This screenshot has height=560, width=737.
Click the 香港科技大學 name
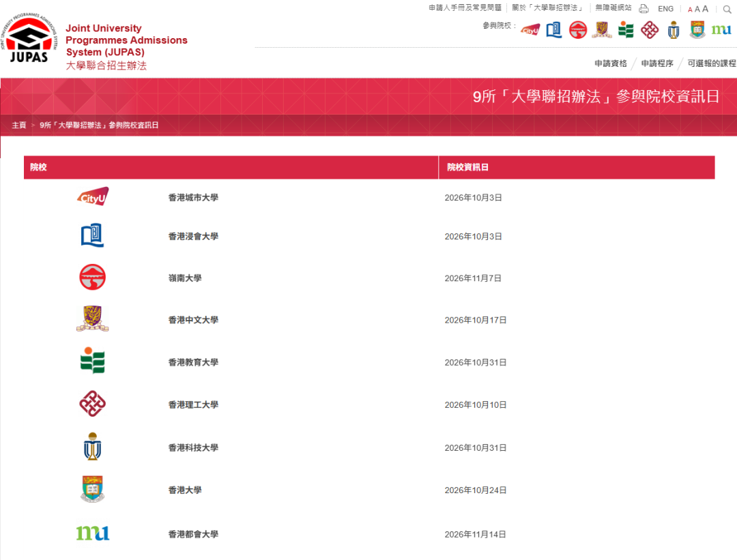tap(193, 447)
